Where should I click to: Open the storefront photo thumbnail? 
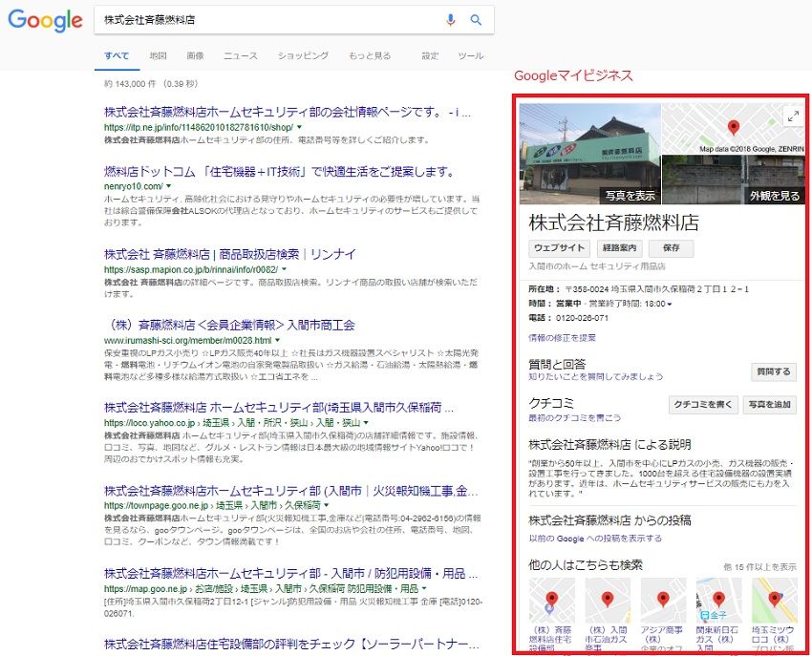point(589,153)
